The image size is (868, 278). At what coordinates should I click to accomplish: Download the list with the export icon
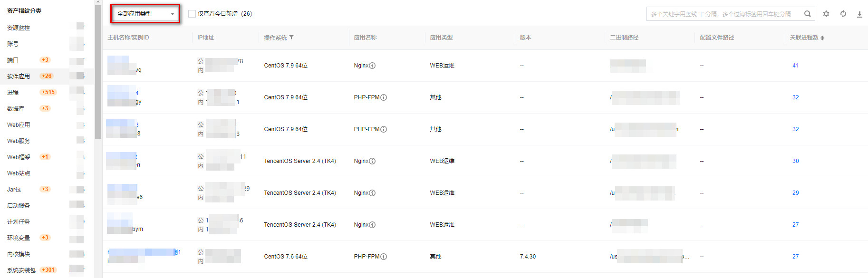[859, 14]
